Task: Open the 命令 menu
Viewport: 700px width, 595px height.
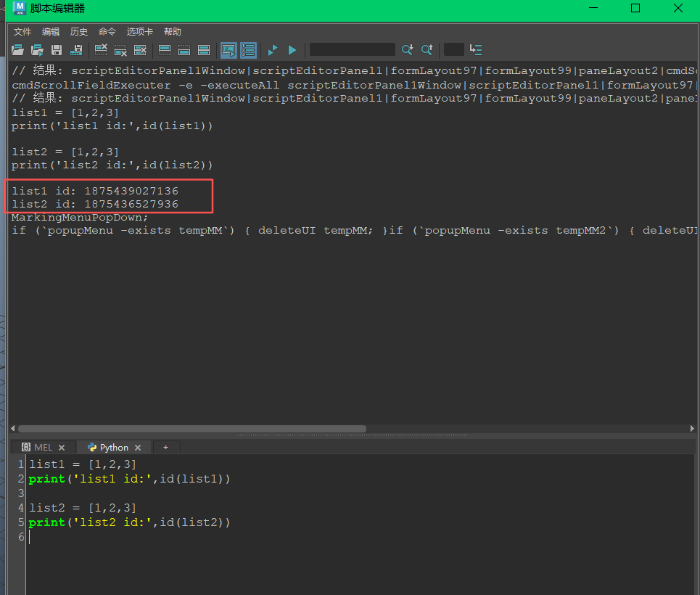Action: coord(107,32)
